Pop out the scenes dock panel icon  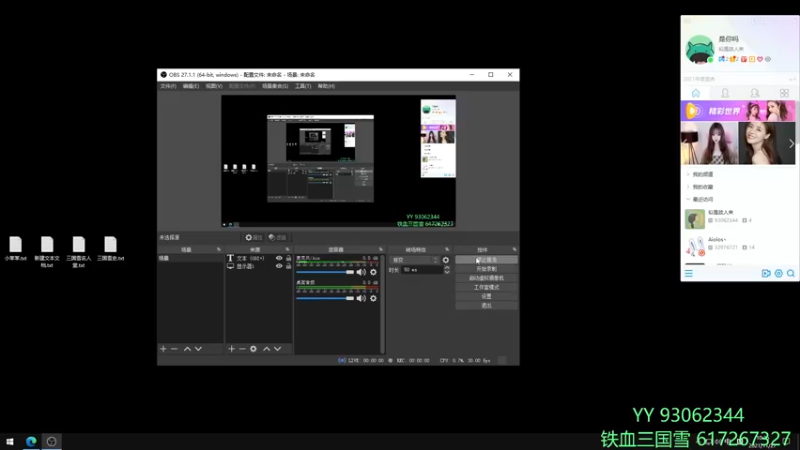(x=219, y=249)
